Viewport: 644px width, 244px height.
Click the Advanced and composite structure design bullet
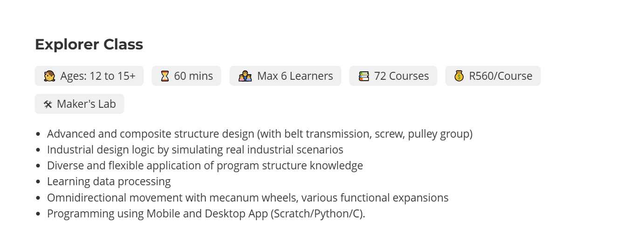pyautogui.click(x=260, y=134)
